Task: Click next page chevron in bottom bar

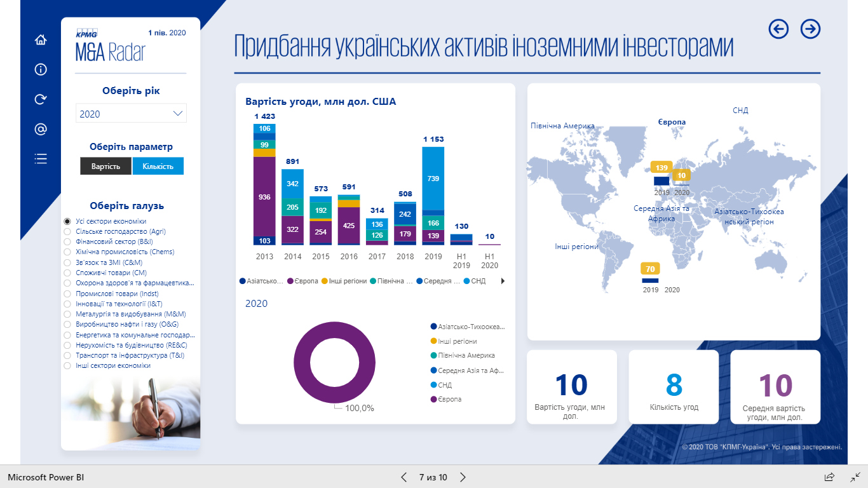Action: [463, 477]
